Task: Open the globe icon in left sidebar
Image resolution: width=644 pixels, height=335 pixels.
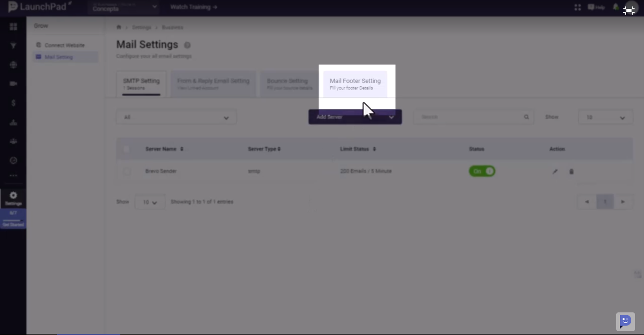Action: point(13,65)
